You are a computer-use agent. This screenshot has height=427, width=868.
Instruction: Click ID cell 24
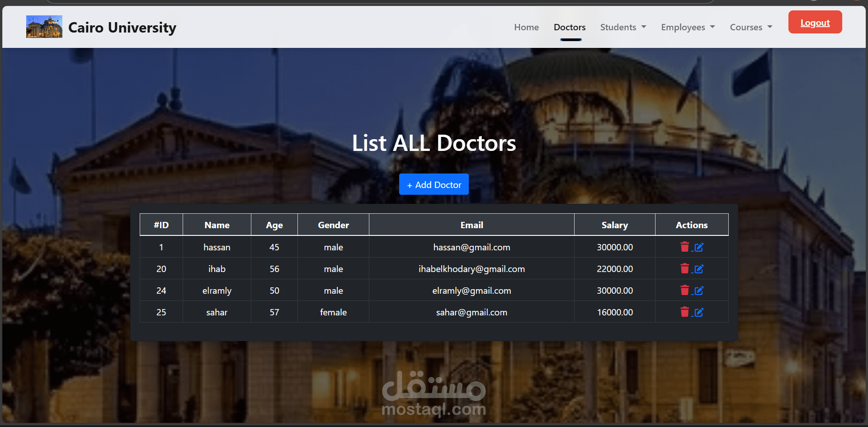click(x=161, y=291)
